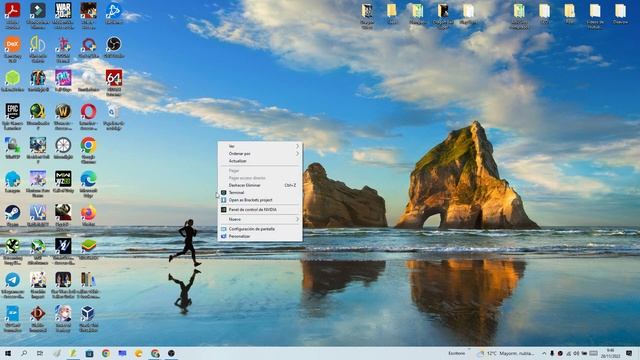
Task: Select the OBS Studio desktop shortcut
Action: click(114, 44)
